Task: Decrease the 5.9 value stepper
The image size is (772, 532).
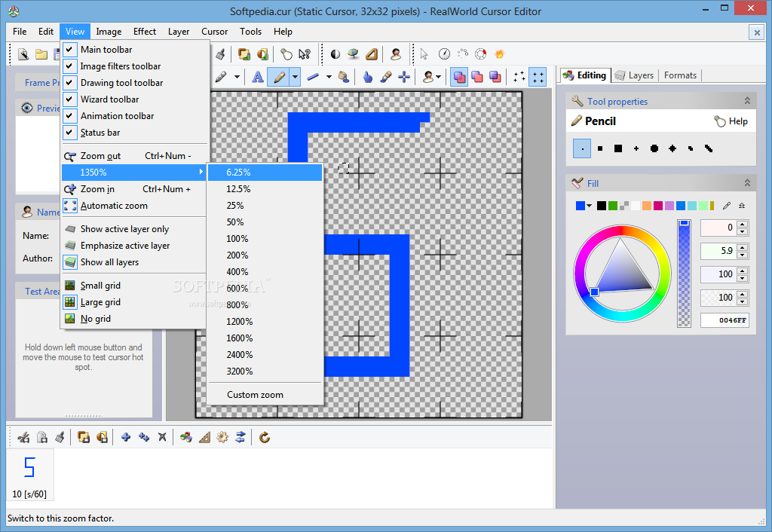Action: tap(743, 255)
